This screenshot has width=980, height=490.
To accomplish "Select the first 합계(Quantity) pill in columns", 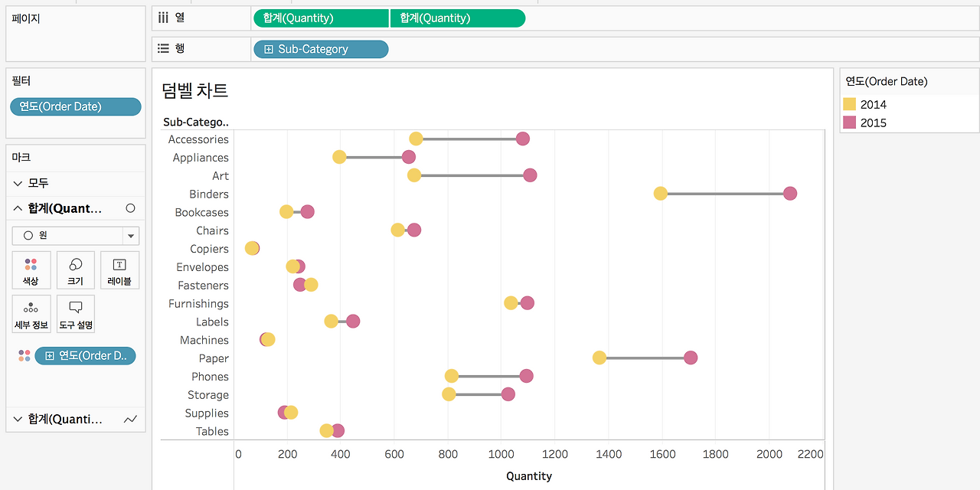I will click(320, 18).
